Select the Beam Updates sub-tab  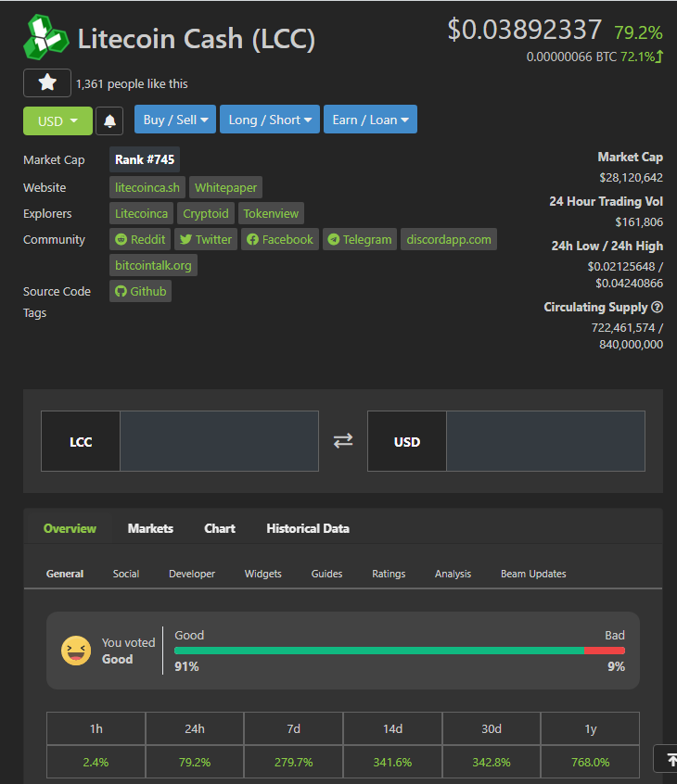click(533, 574)
